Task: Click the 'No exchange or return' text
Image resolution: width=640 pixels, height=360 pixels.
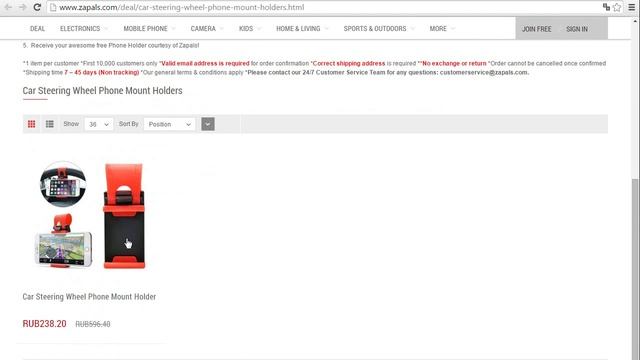Action: (454, 63)
